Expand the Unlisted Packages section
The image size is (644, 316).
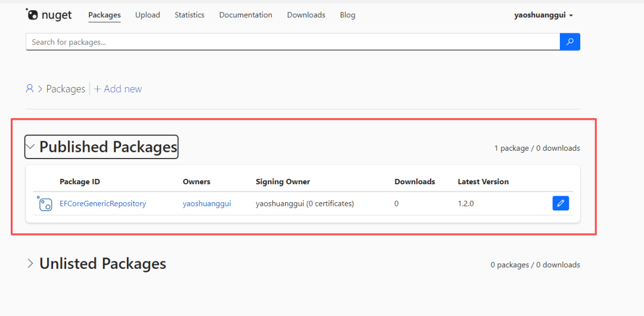(x=30, y=264)
